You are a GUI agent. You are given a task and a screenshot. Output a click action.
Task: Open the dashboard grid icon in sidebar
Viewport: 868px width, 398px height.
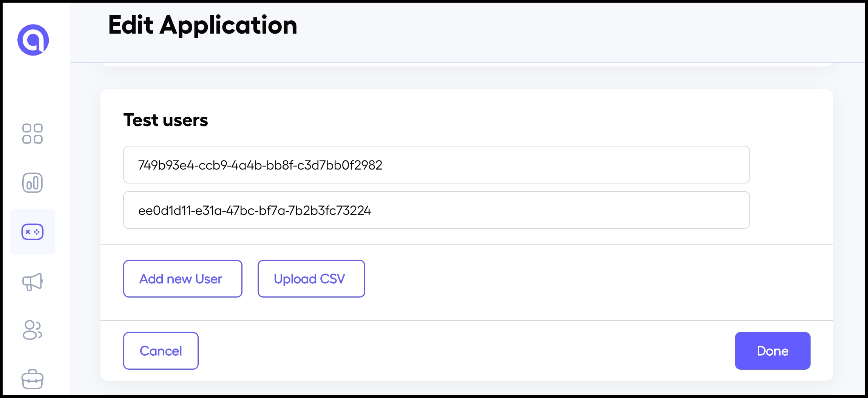[x=32, y=134]
